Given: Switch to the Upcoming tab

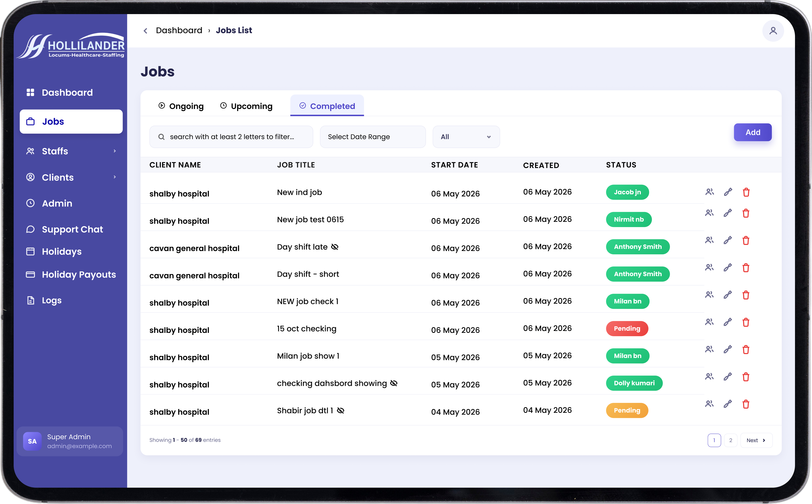Looking at the screenshot, I should click(x=246, y=106).
